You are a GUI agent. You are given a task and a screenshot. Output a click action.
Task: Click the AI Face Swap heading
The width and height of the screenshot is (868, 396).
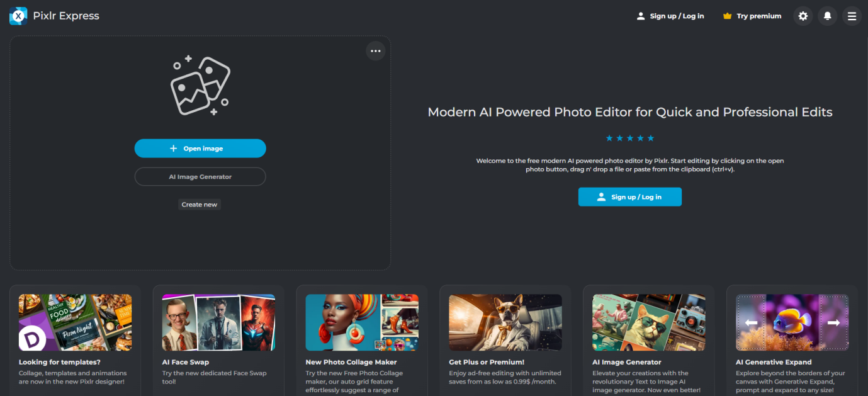[x=186, y=362]
